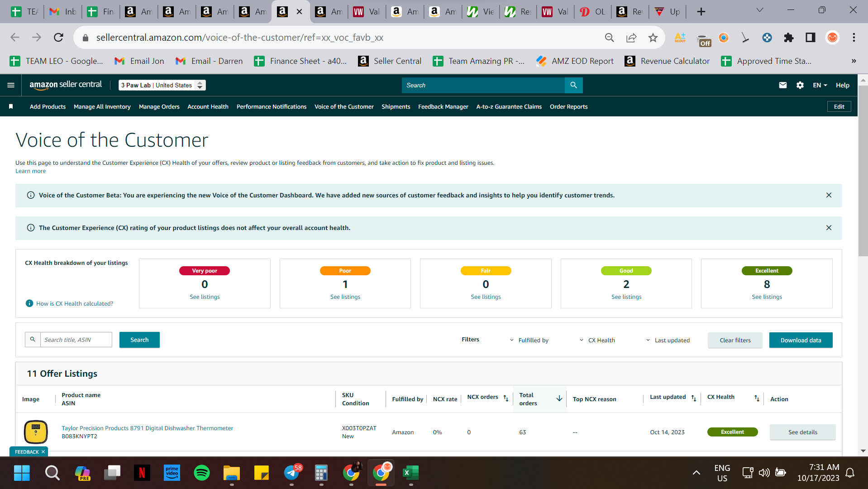Click the search magnifier button in header
Screen dimensions: 868x489
coord(573,85)
